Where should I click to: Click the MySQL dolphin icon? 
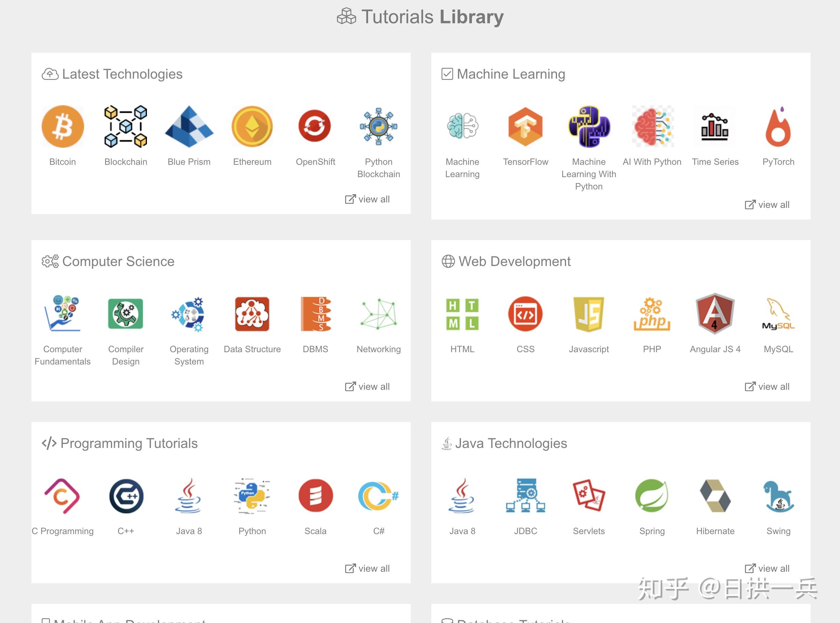(x=778, y=314)
